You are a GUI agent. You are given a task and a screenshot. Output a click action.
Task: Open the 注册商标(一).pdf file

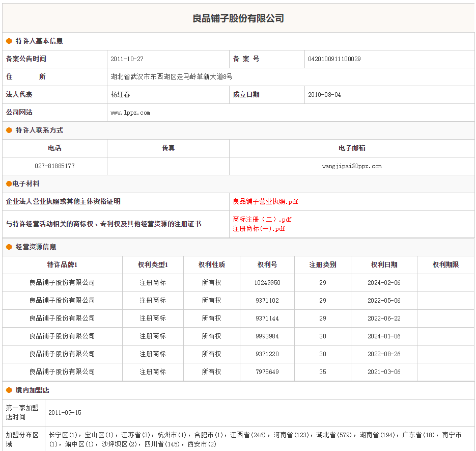[x=259, y=229]
